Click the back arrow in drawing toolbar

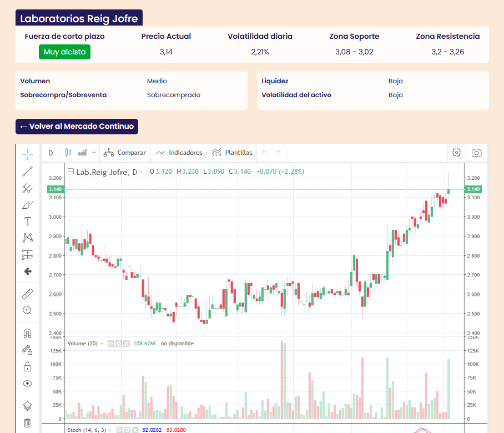pyautogui.click(x=28, y=271)
